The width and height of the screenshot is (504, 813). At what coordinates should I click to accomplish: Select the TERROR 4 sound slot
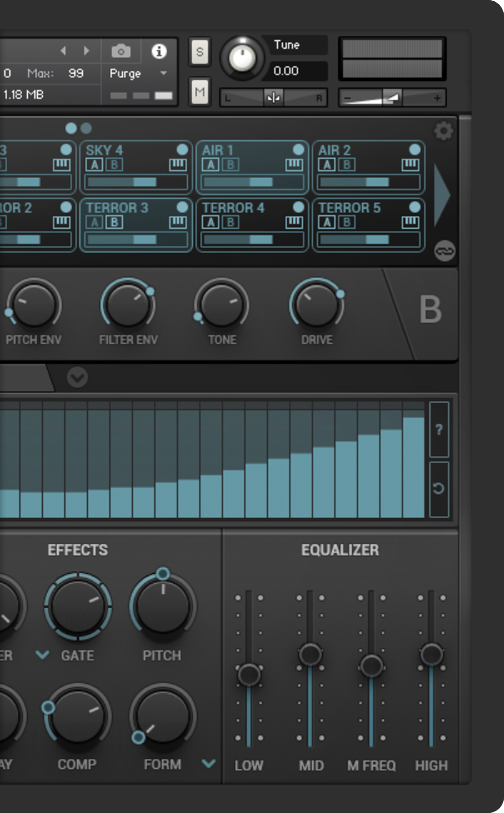tap(252, 225)
